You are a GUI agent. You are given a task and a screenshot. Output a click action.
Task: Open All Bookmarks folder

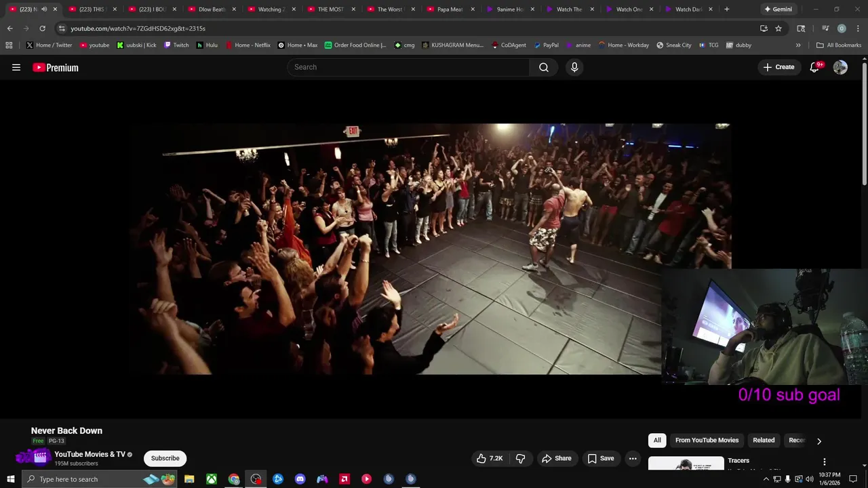839,45
